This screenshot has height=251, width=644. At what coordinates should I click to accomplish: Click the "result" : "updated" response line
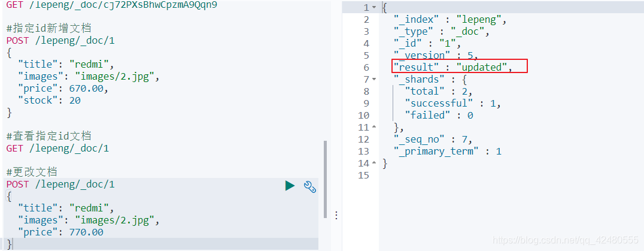454,67
